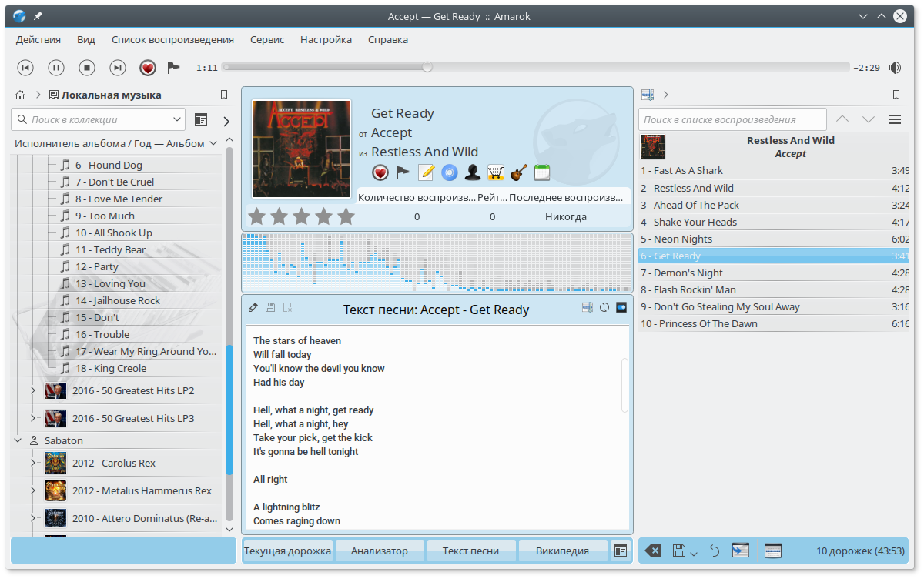Open the Исполнитель альбома / Год sort dropdown
The image size is (924, 579).
[x=117, y=143]
